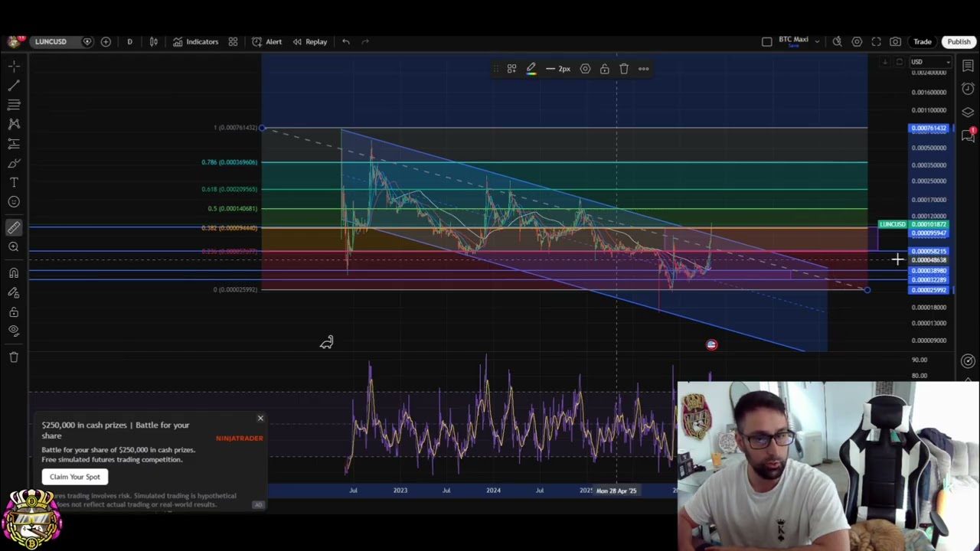Create an Alert
The height and width of the screenshot is (551, 980).
click(267, 41)
